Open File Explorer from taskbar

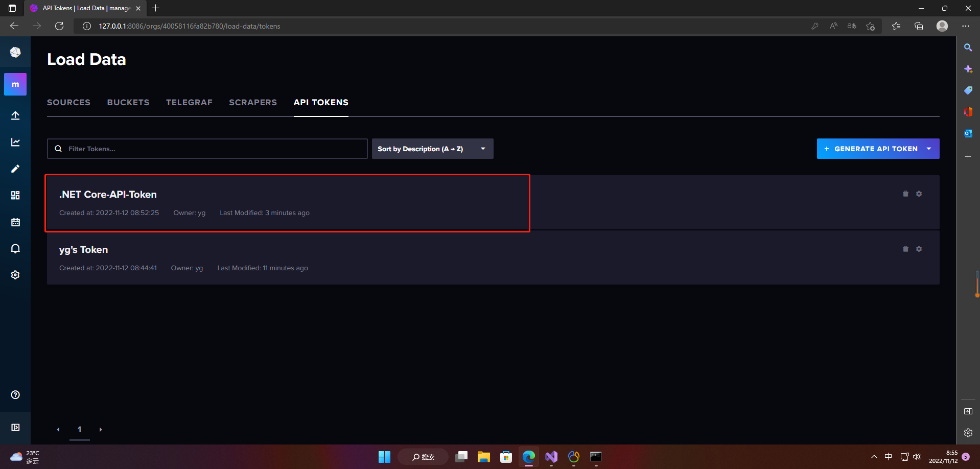483,457
